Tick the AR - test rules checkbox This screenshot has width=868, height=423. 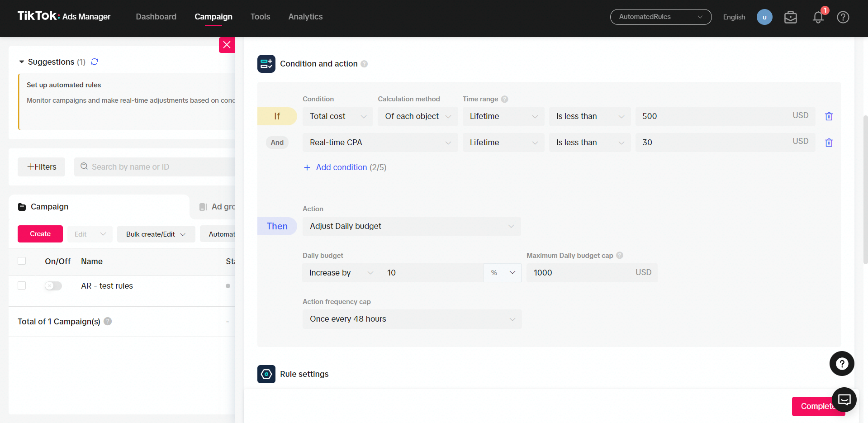(22, 285)
